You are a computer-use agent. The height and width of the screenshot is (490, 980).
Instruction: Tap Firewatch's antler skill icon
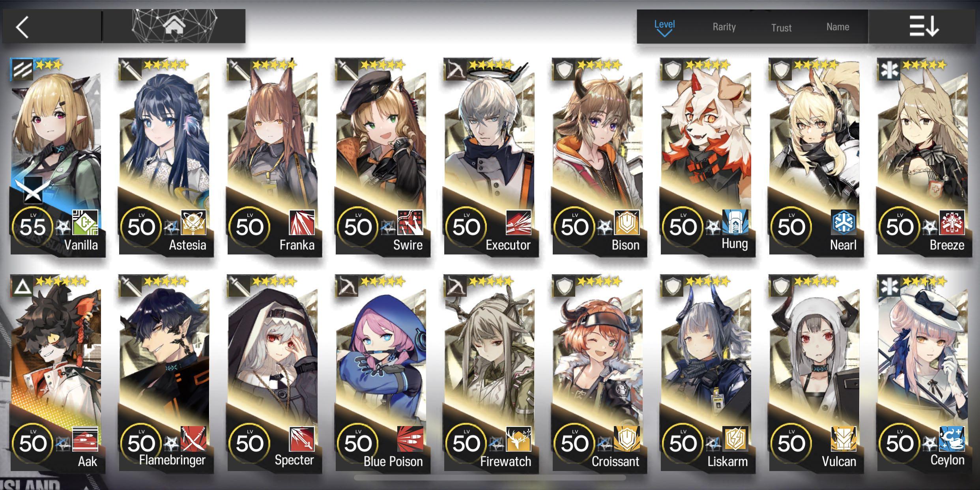pyautogui.click(x=518, y=439)
